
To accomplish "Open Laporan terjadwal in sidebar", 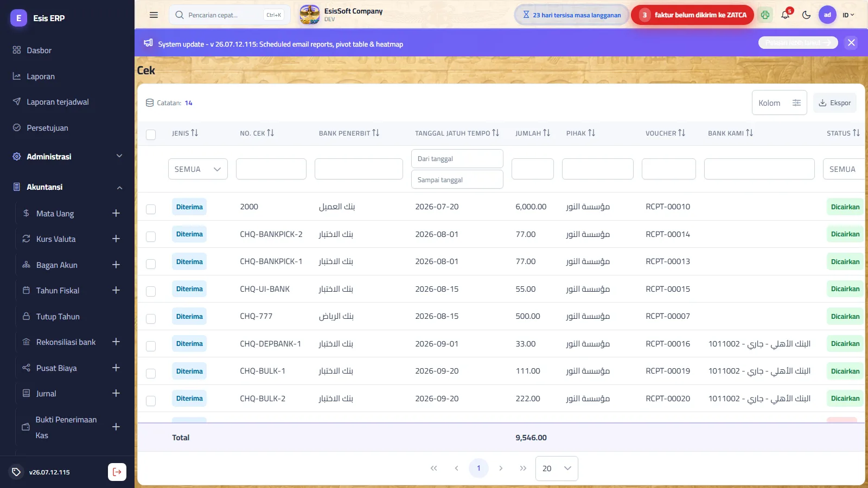I will tap(58, 102).
